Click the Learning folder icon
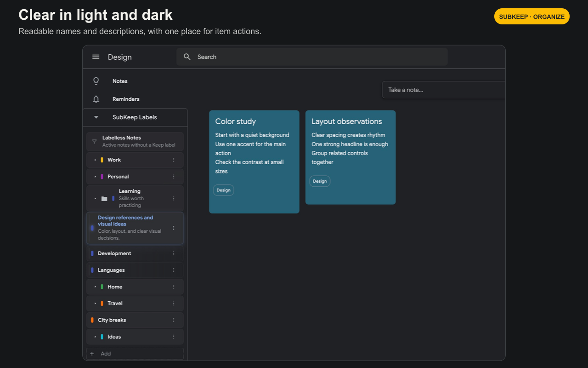Image resolution: width=588 pixels, height=368 pixels. pos(104,199)
